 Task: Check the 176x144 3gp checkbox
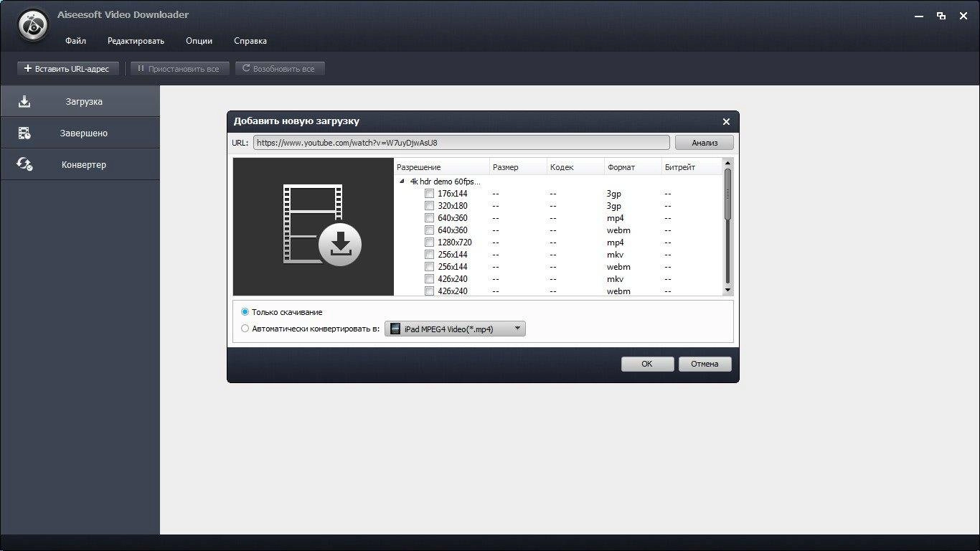(429, 194)
